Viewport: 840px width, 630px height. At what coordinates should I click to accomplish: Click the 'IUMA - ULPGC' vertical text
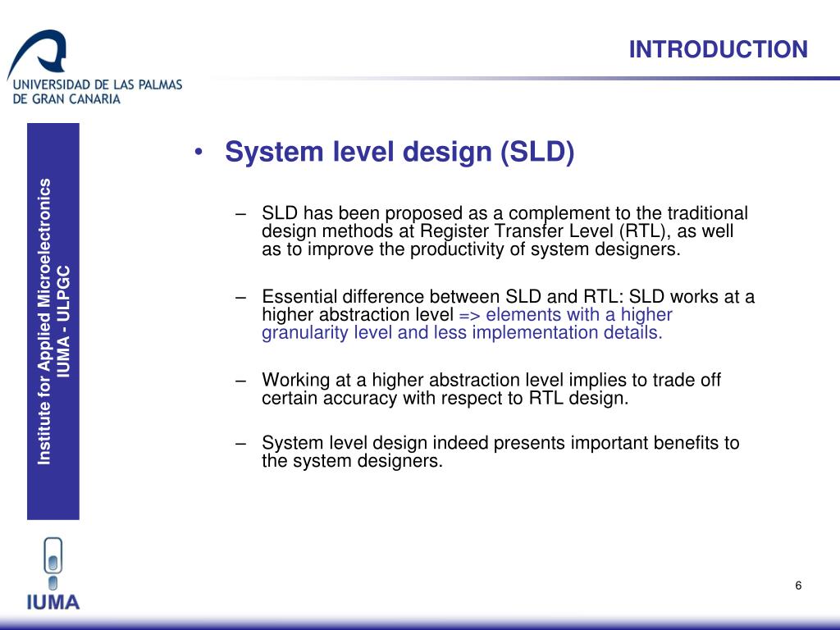(64, 322)
